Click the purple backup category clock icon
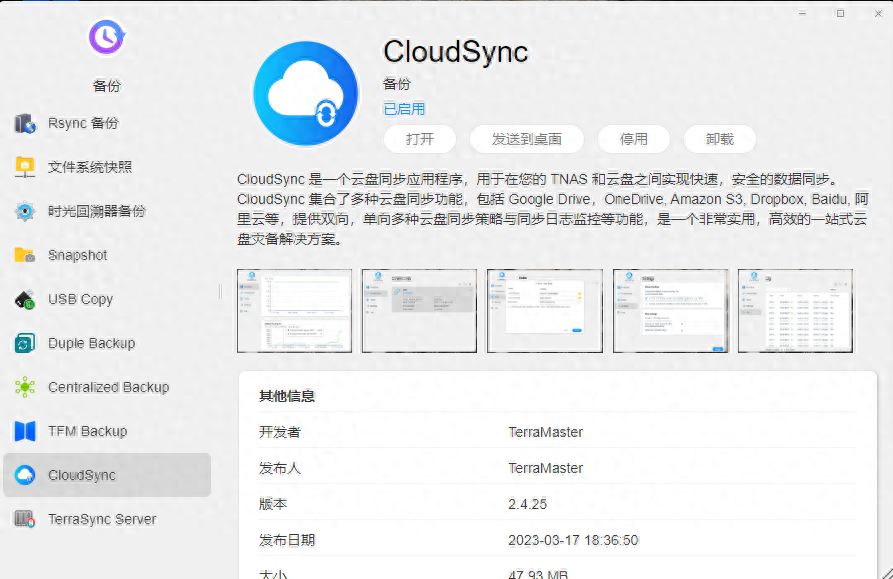The image size is (893, 579). point(106,38)
